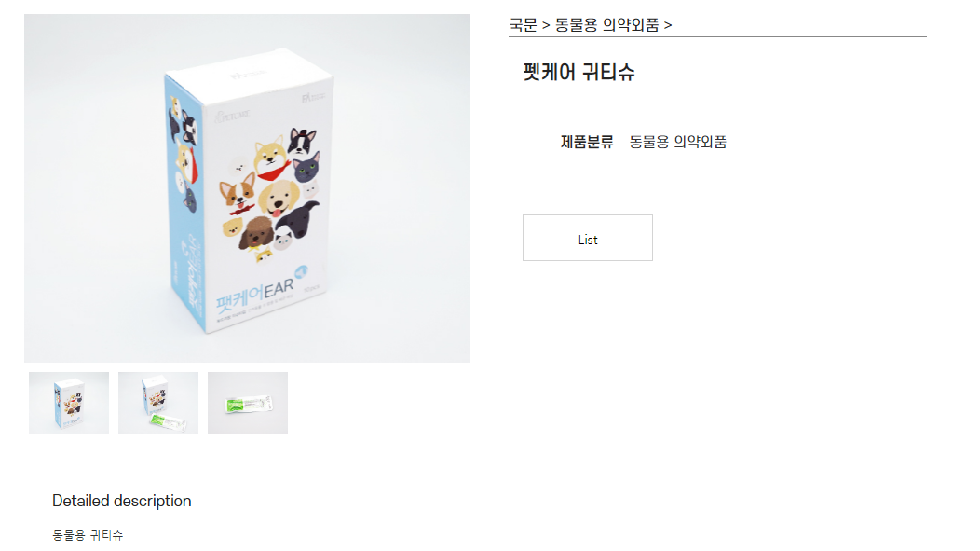This screenshot has width=980, height=551.
Task: Open the 동물용 의약외품 breadcrumb link
Action: 606,25
